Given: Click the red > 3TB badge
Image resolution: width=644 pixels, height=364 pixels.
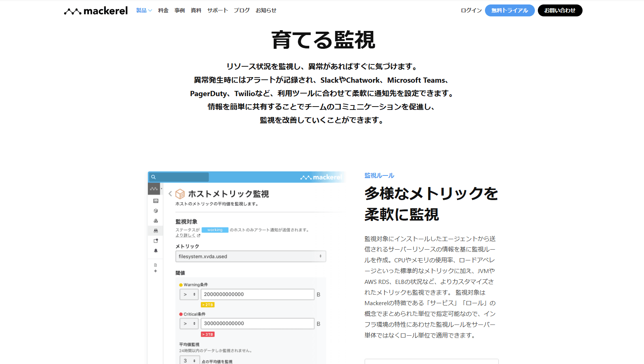Looking at the screenshot, I should click(208, 334).
